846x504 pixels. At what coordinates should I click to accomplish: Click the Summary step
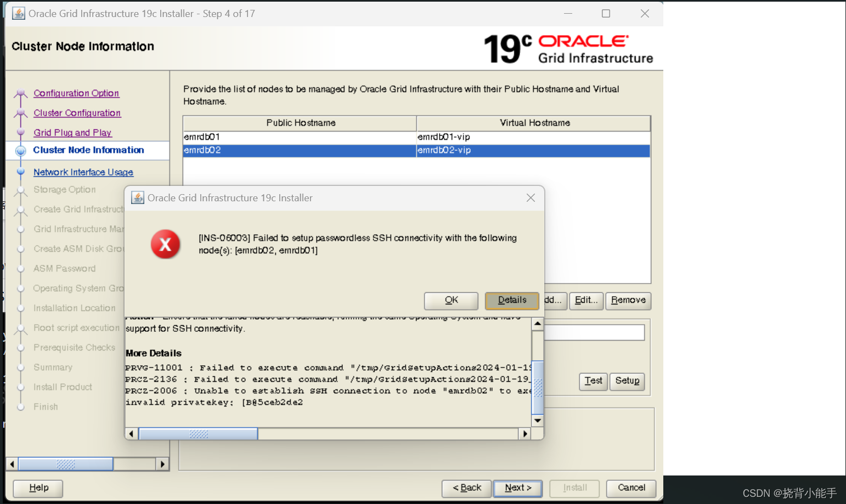coord(53,367)
